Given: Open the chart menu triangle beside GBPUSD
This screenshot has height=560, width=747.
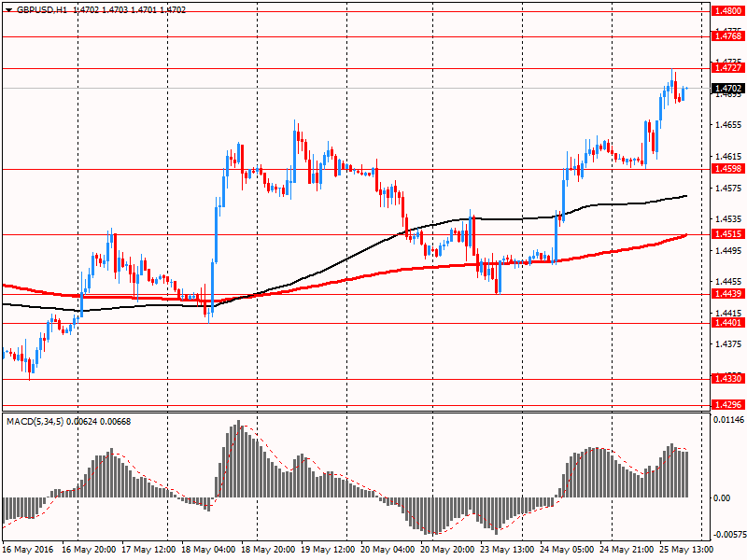Looking at the screenshot, I should pyautogui.click(x=8, y=10).
